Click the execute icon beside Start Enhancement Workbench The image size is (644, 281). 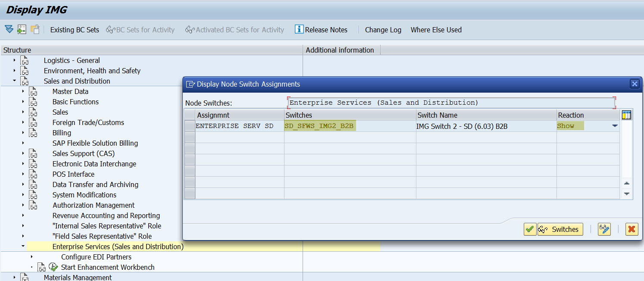pos(53,267)
